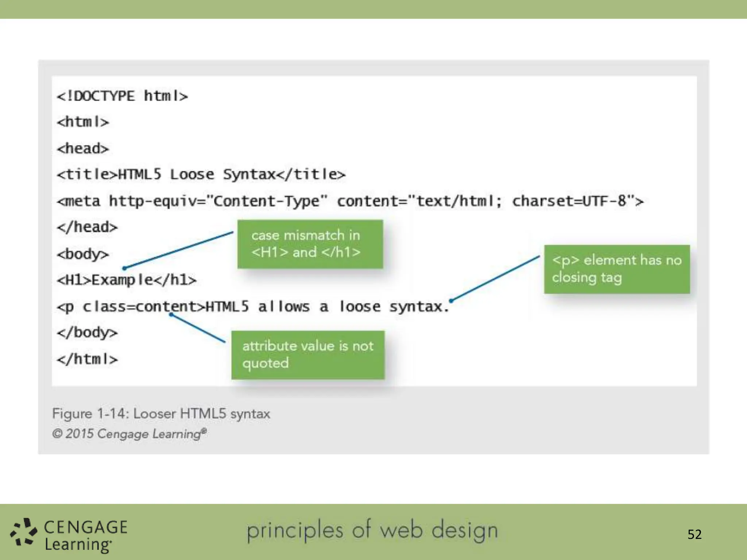Click the 'case mismatch in <H1>' callout
The width and height of the screenshot is (747, 560).
(310, 244)
